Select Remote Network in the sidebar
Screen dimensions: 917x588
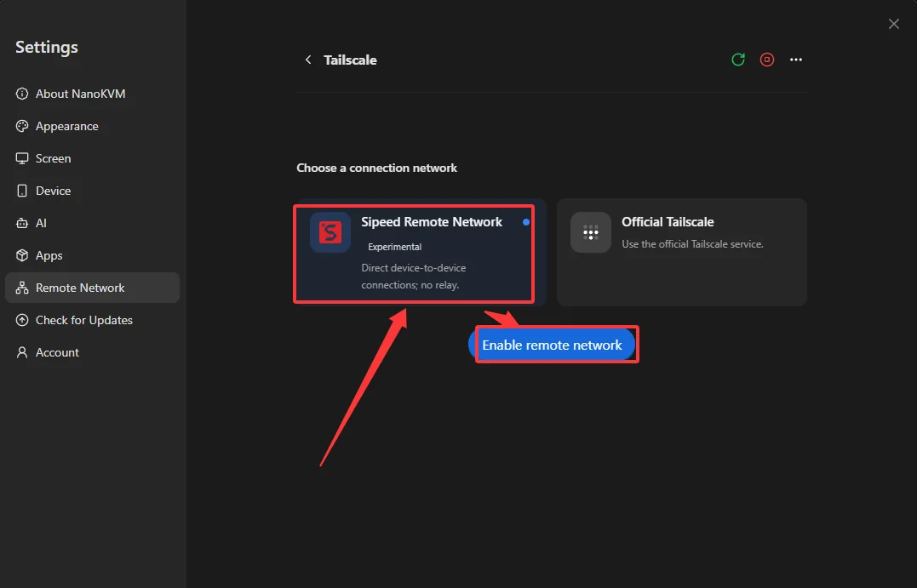(x=93, y=288)
